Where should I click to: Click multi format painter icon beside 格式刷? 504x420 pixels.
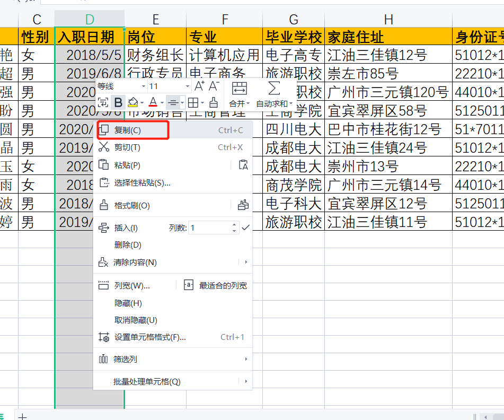click(243, 205)
